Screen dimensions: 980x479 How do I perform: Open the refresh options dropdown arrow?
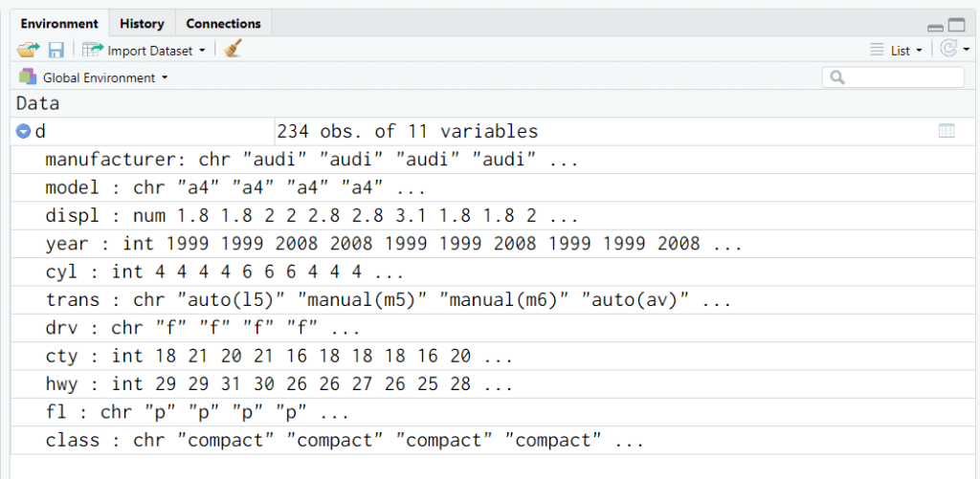[967, 50]
